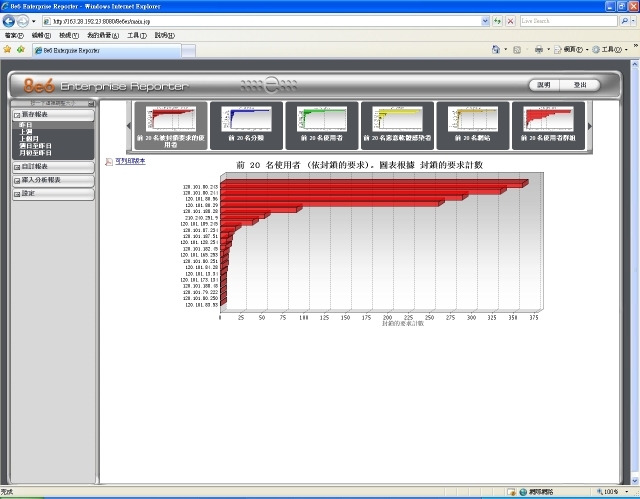Open the 說明(H) menu in menu bar
640x499 pixels.
tap(164, 35)
